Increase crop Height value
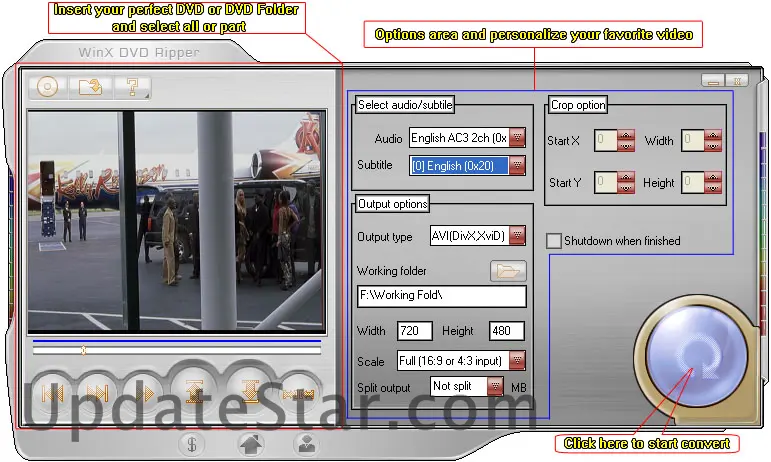Viewport: 771px width, 462px height. [712, 177]
